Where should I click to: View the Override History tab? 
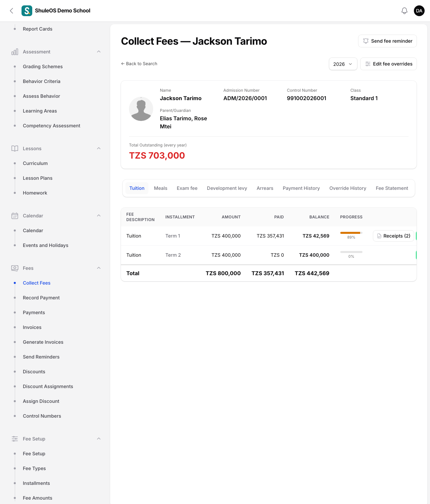point(348,188)
